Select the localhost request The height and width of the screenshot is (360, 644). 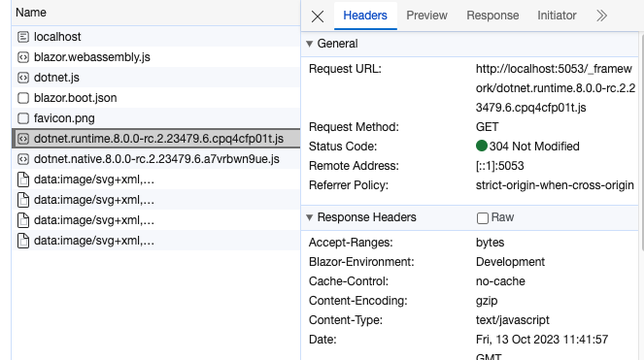[x=156, y=37]
